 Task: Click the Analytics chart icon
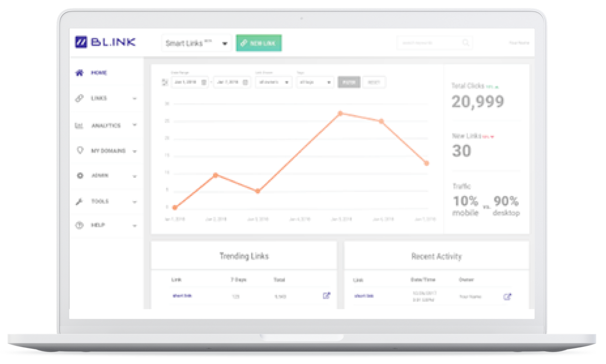coord(79,125)
